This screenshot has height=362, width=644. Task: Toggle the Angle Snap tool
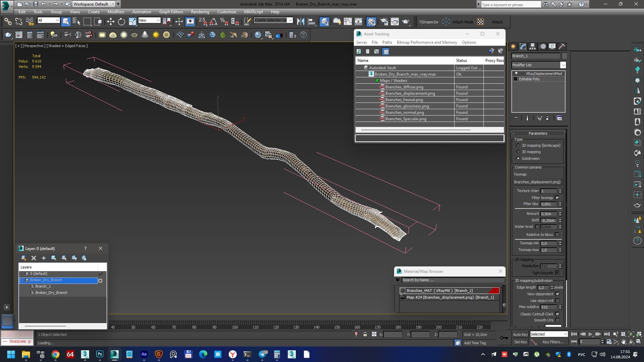213,22
